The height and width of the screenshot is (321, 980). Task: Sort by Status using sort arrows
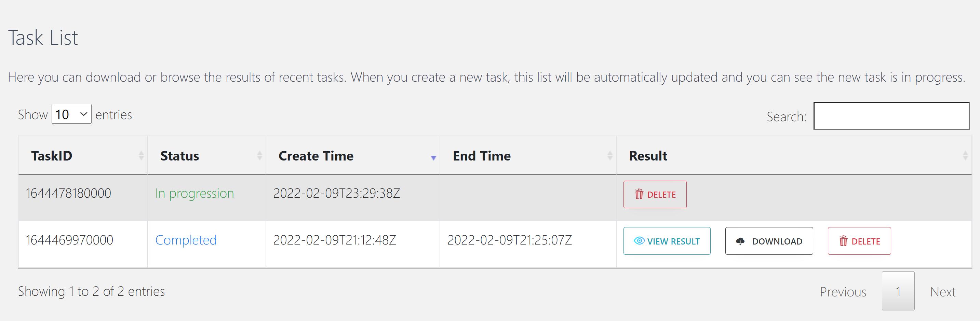tap(259, 155)
